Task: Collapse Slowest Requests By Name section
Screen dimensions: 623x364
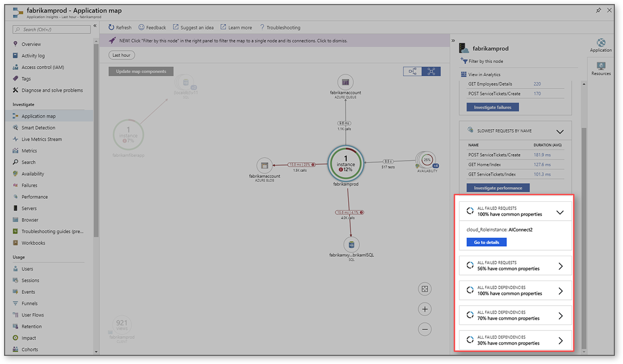Action: coord(560,132)
